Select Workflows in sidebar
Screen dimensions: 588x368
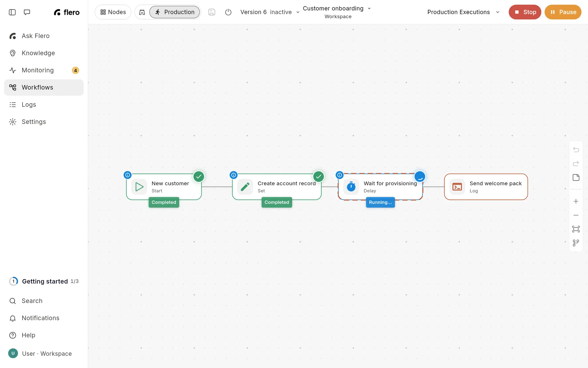point(44,87)
